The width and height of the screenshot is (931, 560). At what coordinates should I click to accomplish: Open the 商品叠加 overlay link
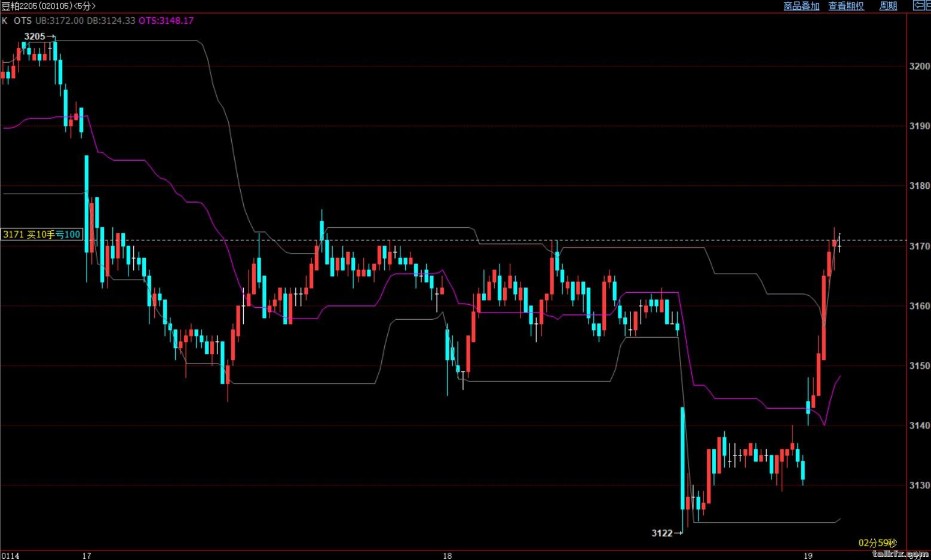pyautogui.click(x=801, y=6)
